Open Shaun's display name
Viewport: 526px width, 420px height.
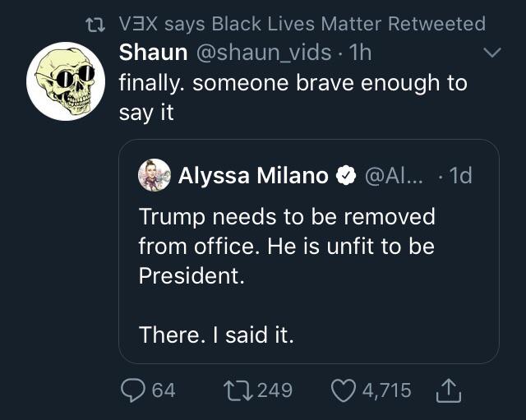(153, 53)
